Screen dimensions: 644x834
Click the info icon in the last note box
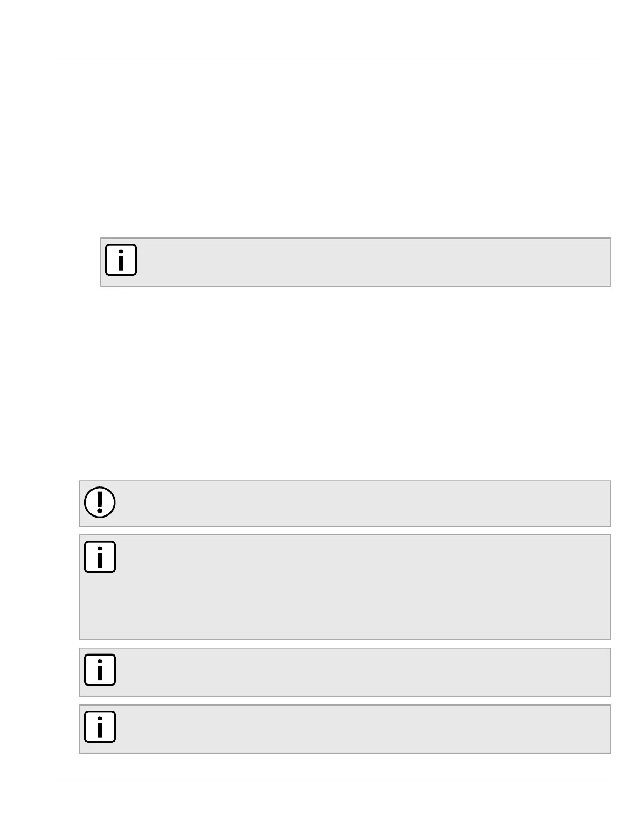point(100,727)
